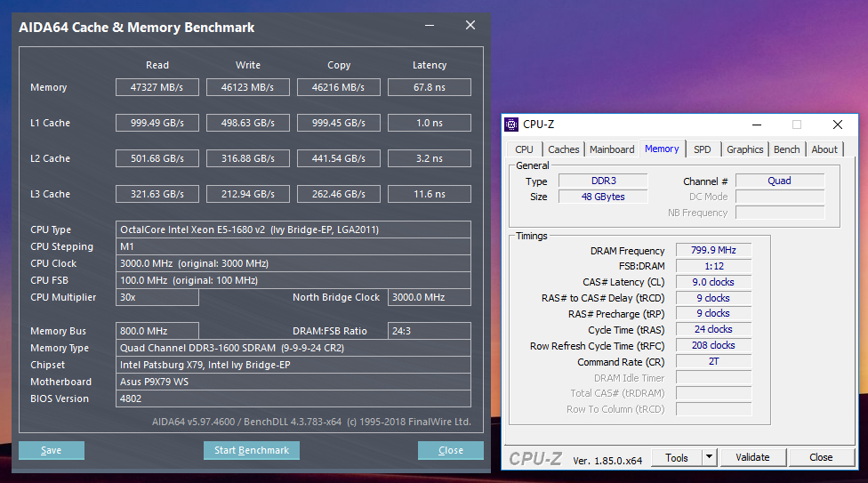This screenshot has height=483, width=868.
Task: Click the CPU FSB field showing 100.0 MHz
Action: 293,280
